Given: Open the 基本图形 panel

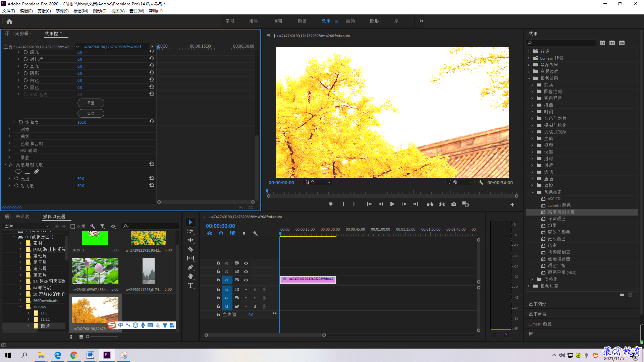Looking at the screenshot, I should (x=537, y=304).
